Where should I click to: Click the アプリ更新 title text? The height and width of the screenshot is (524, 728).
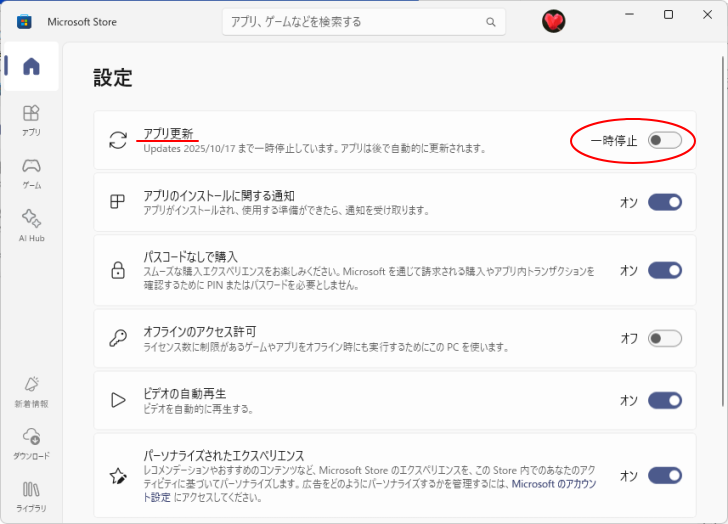coord(168,134)
